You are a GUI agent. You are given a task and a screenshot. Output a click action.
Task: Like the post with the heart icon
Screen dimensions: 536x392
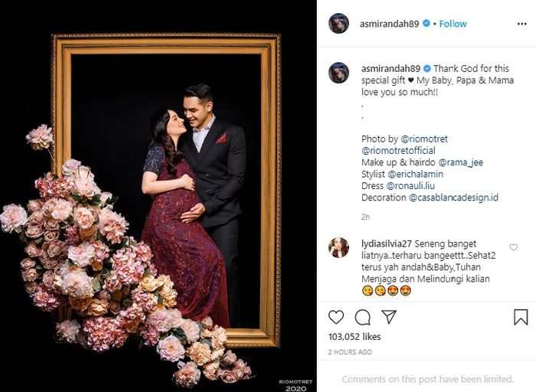336,317
